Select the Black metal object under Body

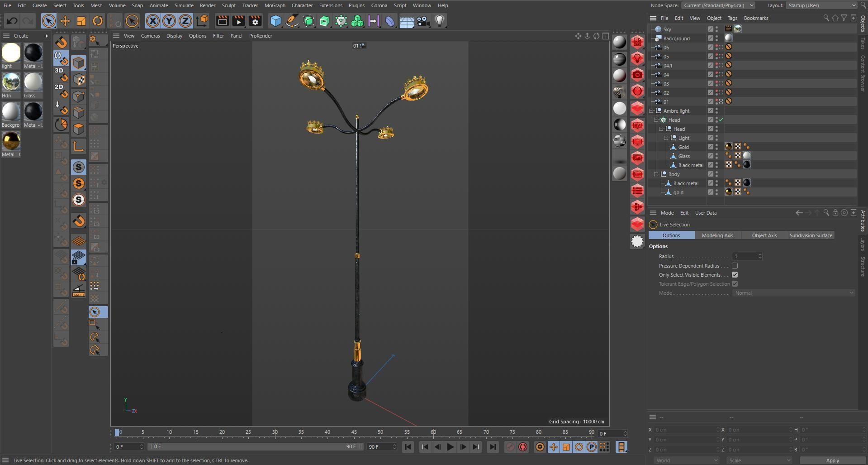click(x=686, y=183)
